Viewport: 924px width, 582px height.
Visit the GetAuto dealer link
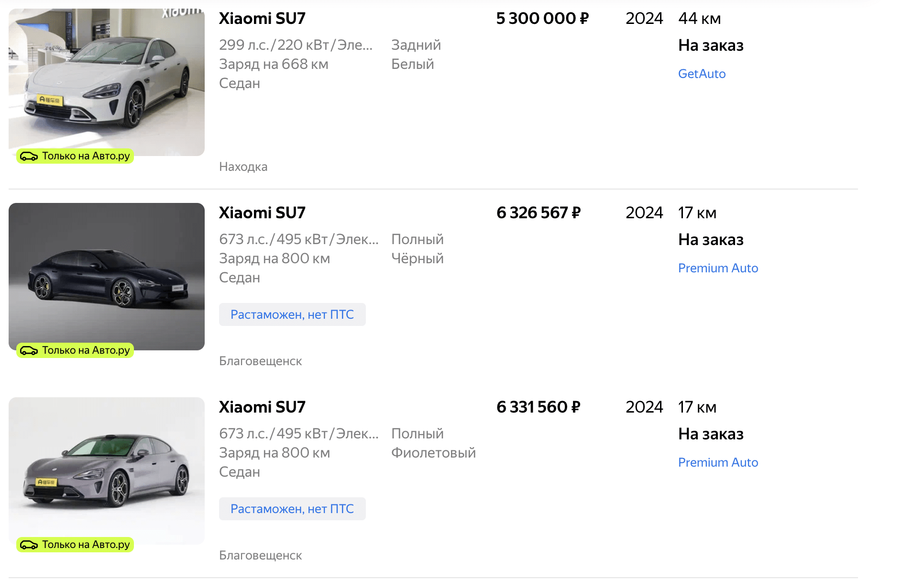(702, 74)
